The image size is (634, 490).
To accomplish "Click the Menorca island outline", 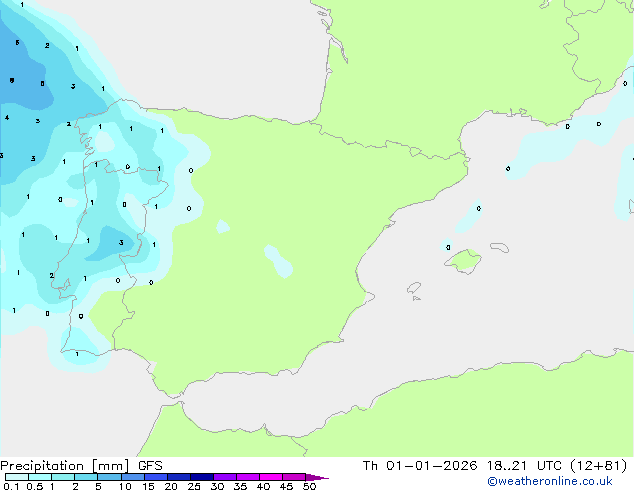I will [500, 247].
